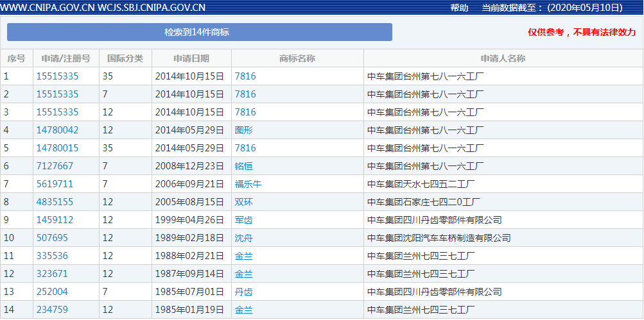Open registration number 507695
644x320 pixels.
(x=52, y=238)
